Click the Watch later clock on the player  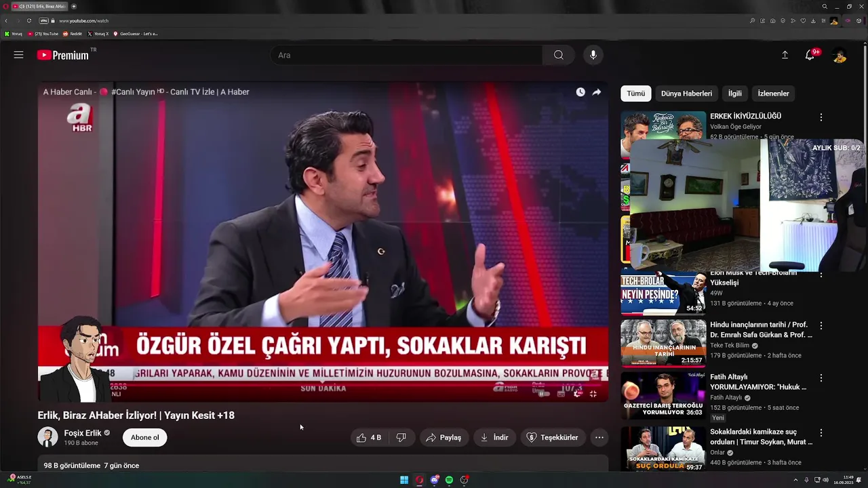click(x=580, y=92)
